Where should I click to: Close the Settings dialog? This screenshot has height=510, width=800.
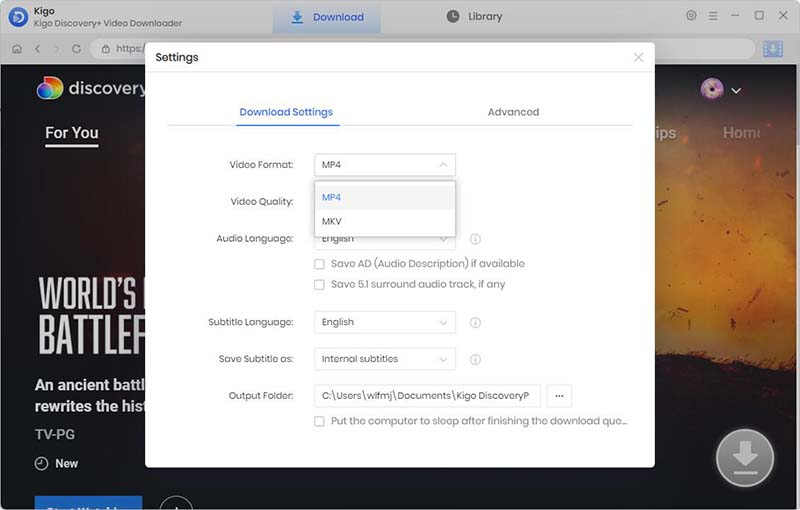(x=638, y=57)
